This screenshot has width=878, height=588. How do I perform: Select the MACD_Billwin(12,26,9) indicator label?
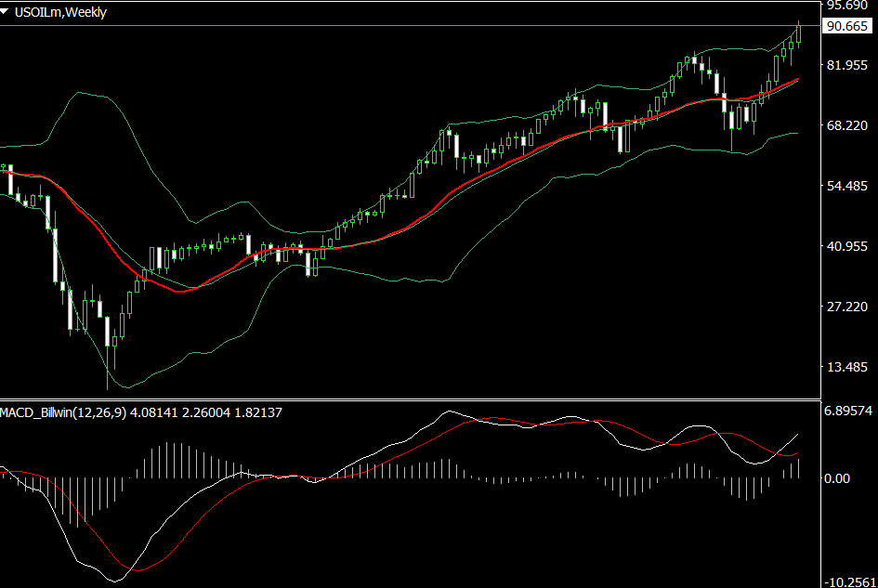(x=63, y=412)
